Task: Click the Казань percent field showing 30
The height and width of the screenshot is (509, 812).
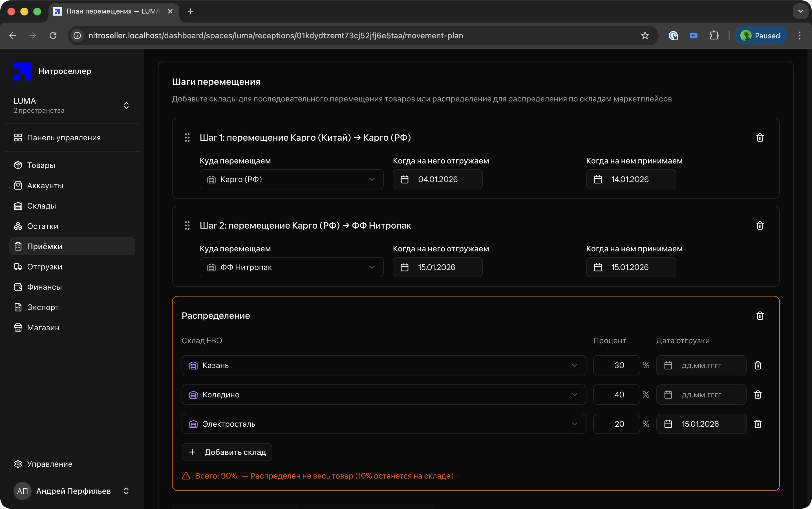Action: point(616,365)
